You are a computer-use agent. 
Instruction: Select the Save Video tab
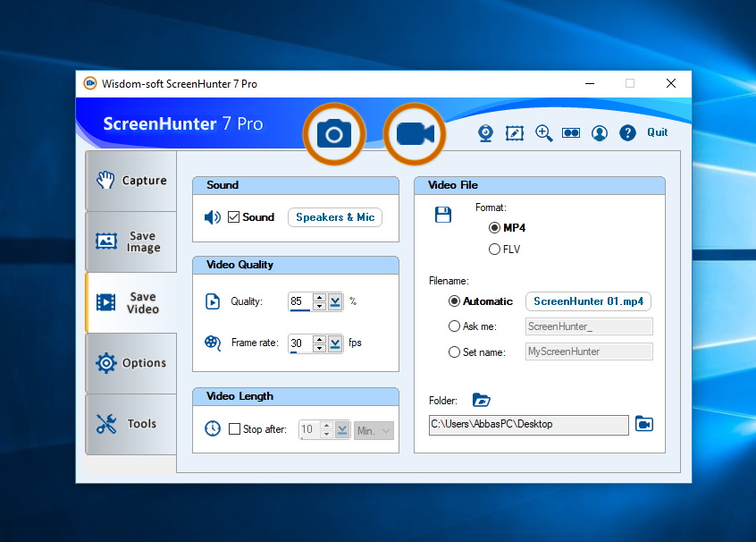(131, 302)
